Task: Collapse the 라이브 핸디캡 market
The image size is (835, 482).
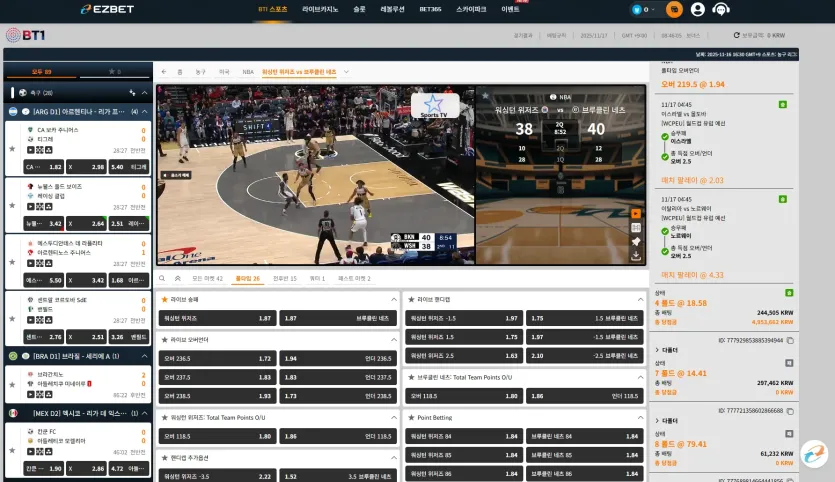Action: click(x=640, y=299)
